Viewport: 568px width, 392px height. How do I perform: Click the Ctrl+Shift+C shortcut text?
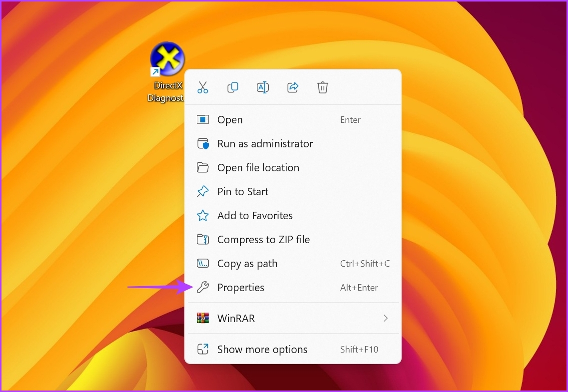[x=365, y=264]
